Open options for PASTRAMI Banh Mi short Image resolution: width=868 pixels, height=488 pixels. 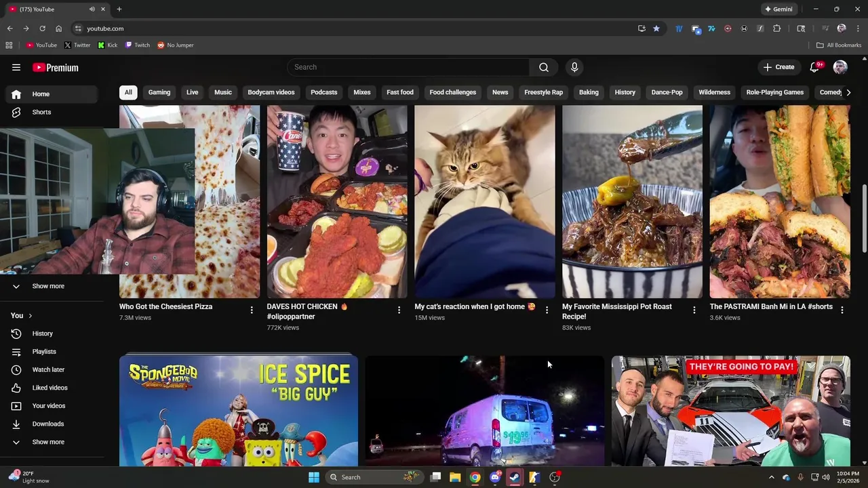coord(842,310)
